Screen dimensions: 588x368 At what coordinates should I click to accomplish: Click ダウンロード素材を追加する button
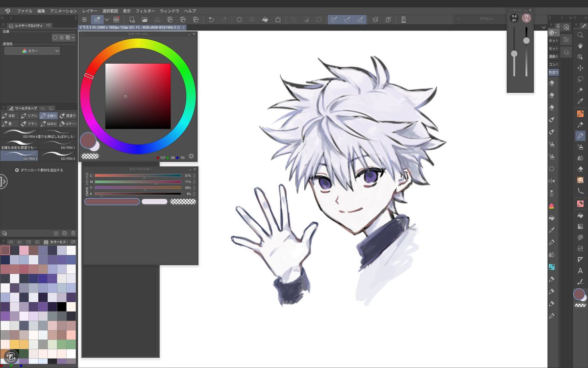[x=39, y=170]
